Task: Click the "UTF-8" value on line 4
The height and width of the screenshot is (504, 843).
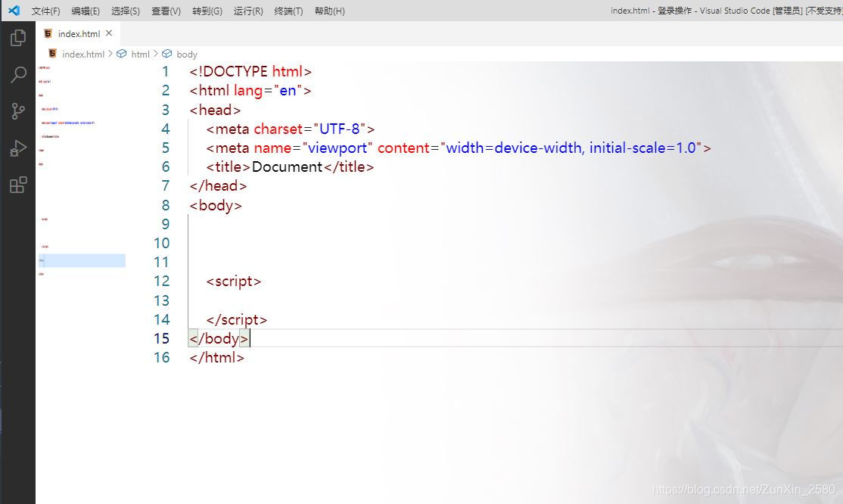Action: coord(340,129)
